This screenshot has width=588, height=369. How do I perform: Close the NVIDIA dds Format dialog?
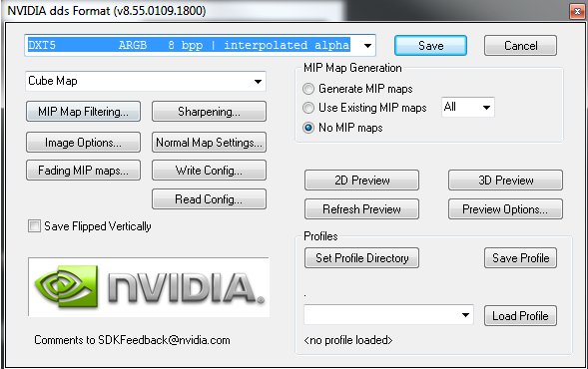577,11
